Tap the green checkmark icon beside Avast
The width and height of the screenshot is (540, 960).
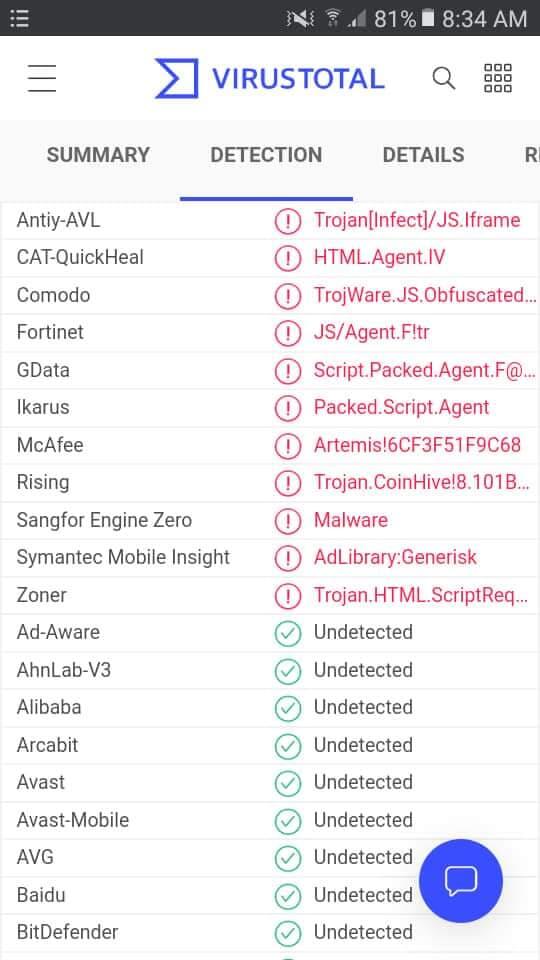(x=287, y=782)
